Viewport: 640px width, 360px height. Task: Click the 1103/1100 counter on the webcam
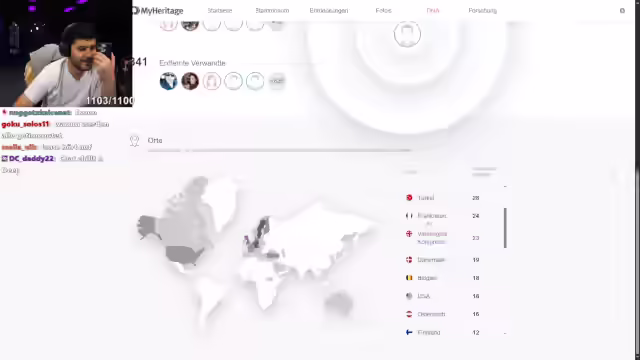click(109, 100)
